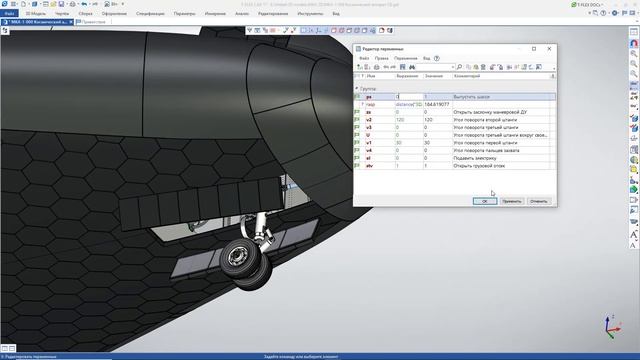Click the Отменить button
640x360 pixels.
(539, 201)
